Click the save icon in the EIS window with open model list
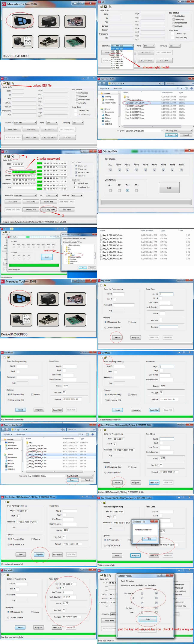This screenshot has width=194, height=644. pos(106,7)
